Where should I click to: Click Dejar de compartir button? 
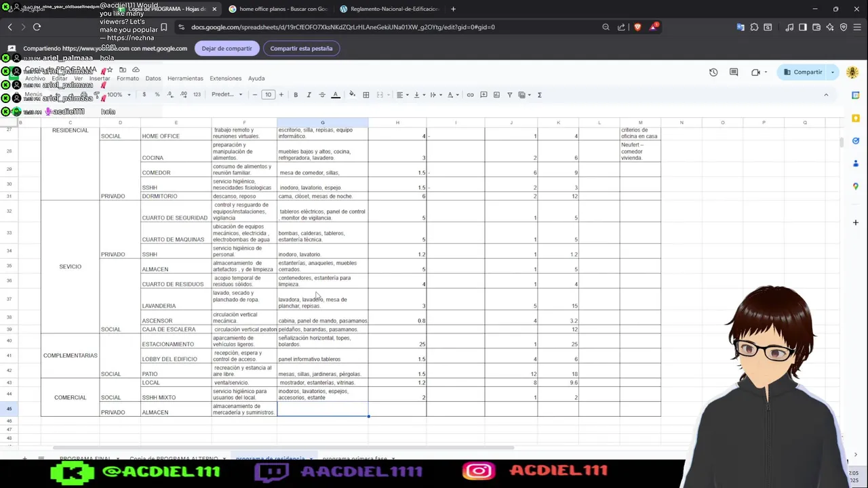tap(226, 48)
